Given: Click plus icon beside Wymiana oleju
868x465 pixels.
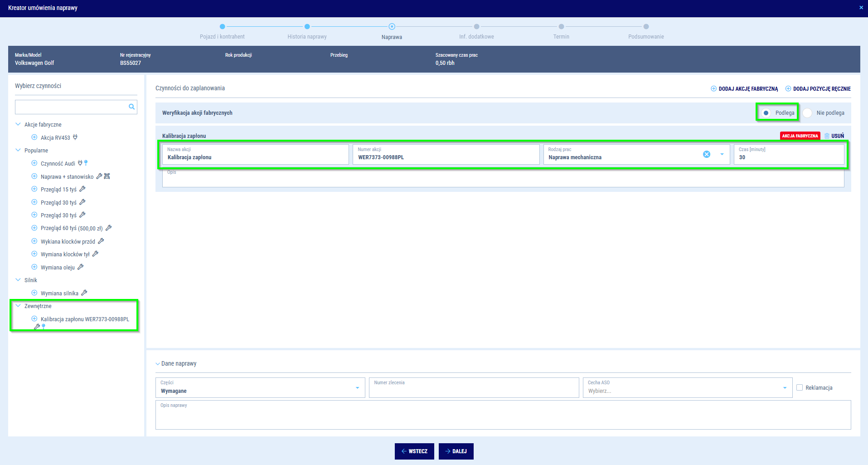Looking at the screenshot, I should [34, 267].
